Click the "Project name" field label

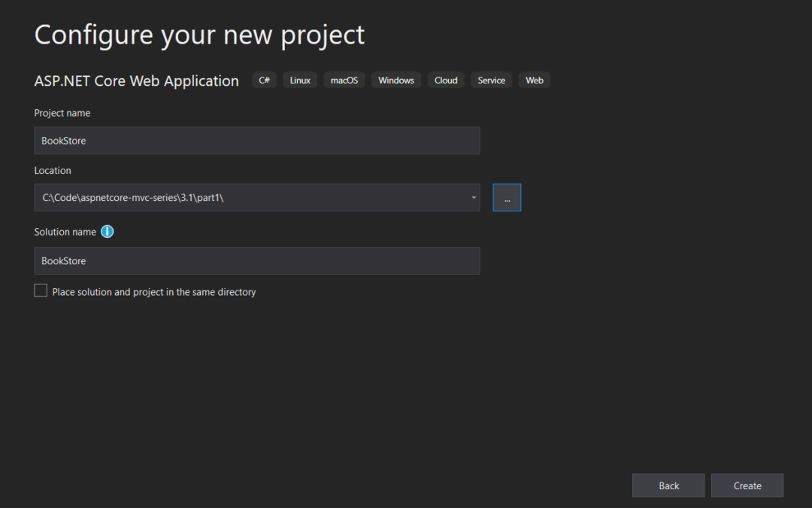point(62,113)
